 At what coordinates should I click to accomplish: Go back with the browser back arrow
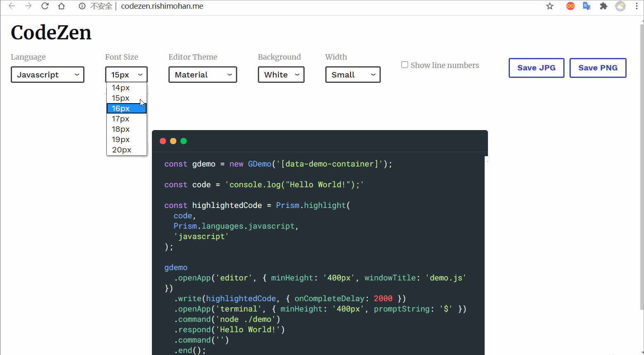tap(12, 6)
